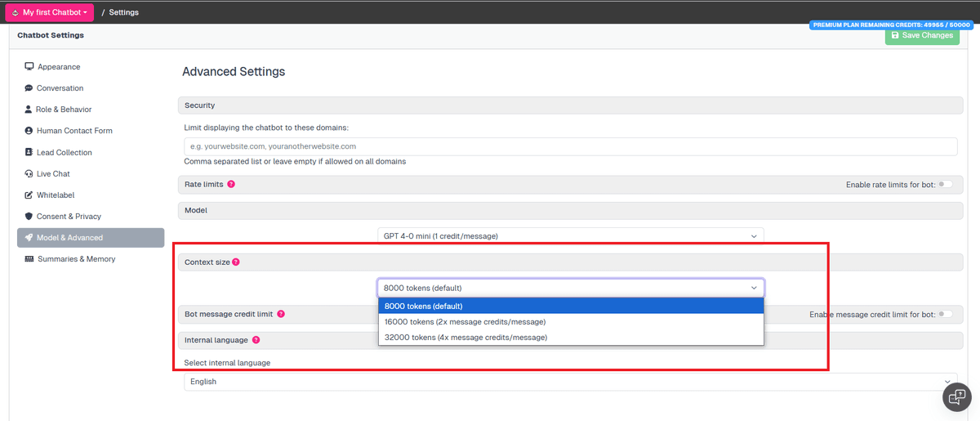
Task: Enable rate limits for bot toggle
Action: (945, 185)
